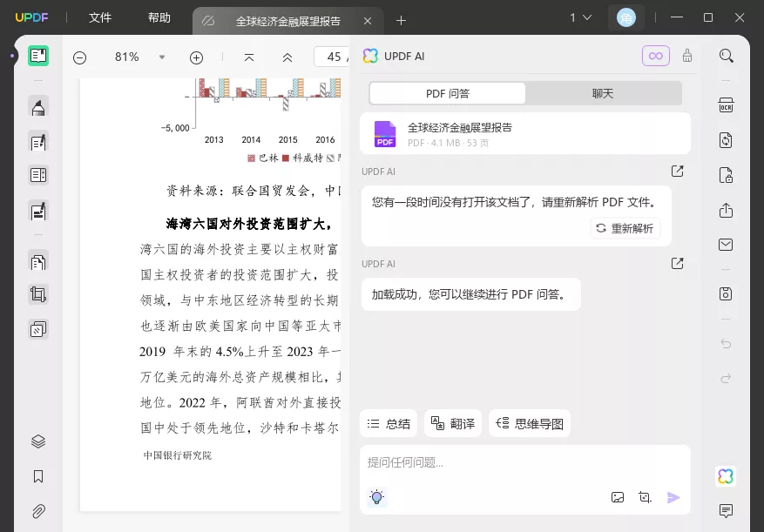Image resolution: width=764 pixels, height=532 pixels.
Task: Open the 文件 menu
Action: coord(100,18)
